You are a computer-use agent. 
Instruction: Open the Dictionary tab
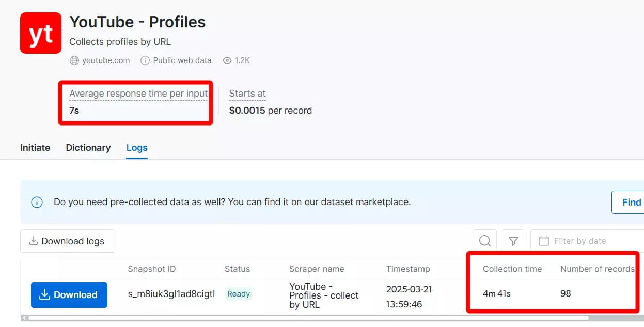point(88,148)
